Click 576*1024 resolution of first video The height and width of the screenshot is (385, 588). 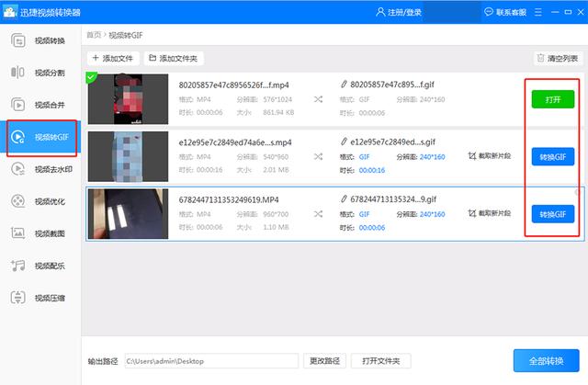click(277, 99)
